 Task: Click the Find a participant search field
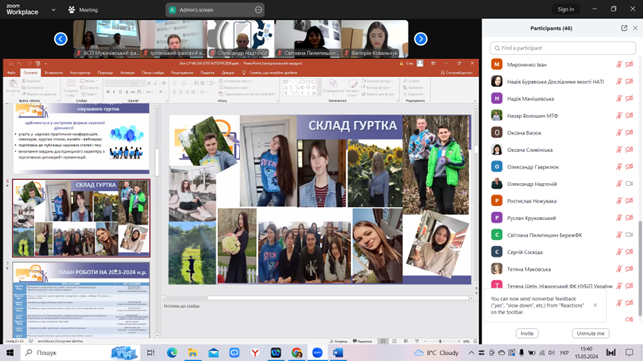563,48
